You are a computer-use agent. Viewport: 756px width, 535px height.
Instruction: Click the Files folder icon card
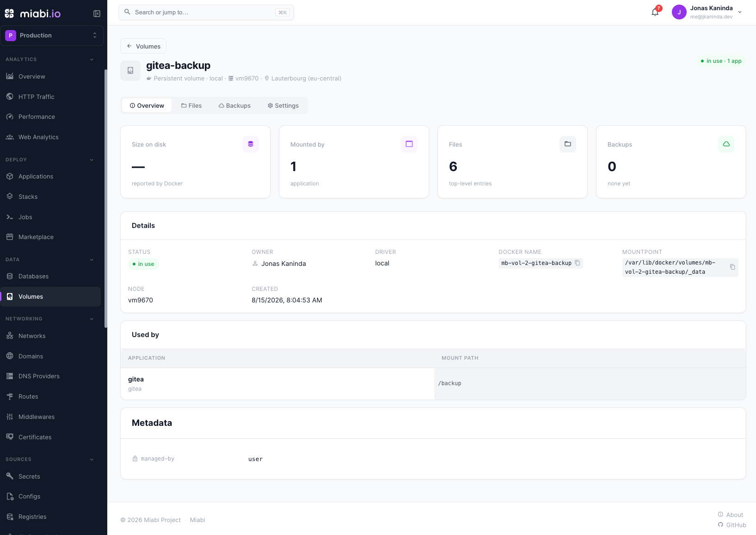pyautogui.click(x=567, y=144)
